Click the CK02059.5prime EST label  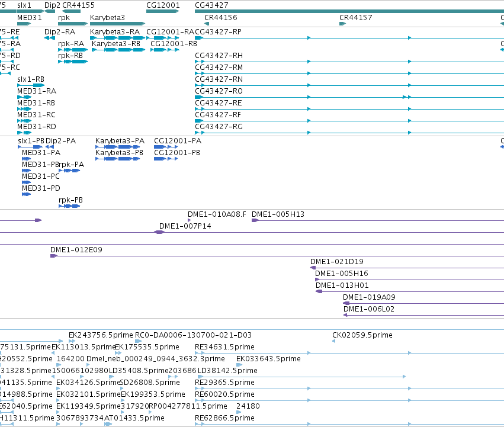tap(362, 335)
